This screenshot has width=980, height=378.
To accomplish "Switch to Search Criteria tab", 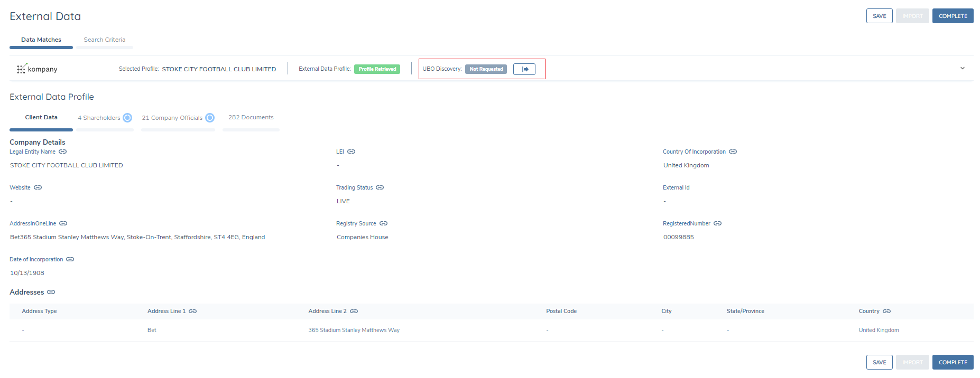I will click(105, 40).
